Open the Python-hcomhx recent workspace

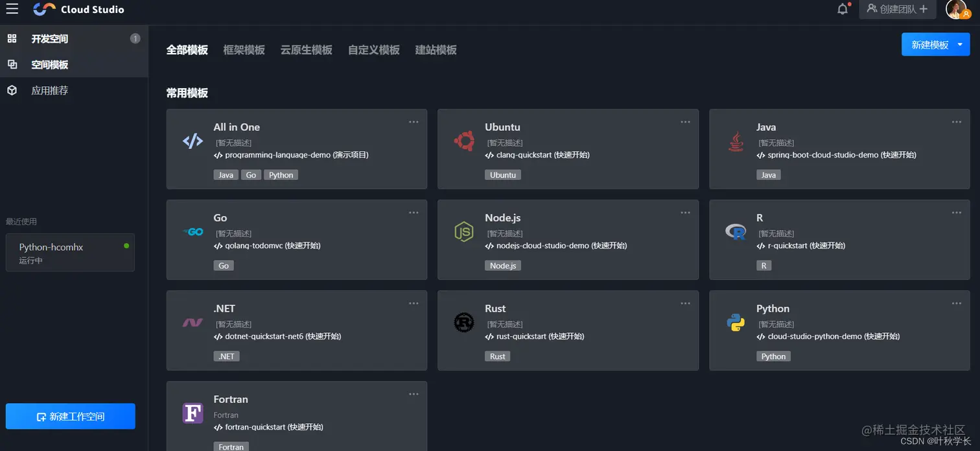click(x=70, y=253)
